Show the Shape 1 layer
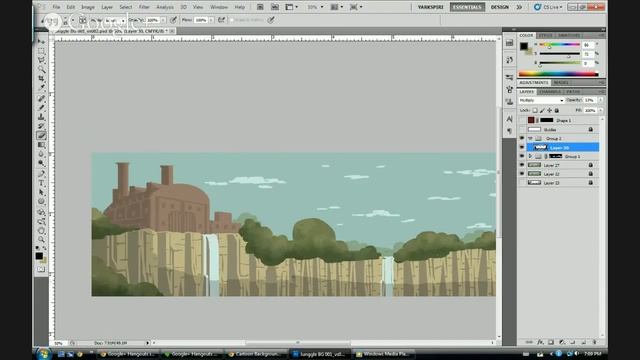Screen dimensions: 640x360 [x=522, y=120]
